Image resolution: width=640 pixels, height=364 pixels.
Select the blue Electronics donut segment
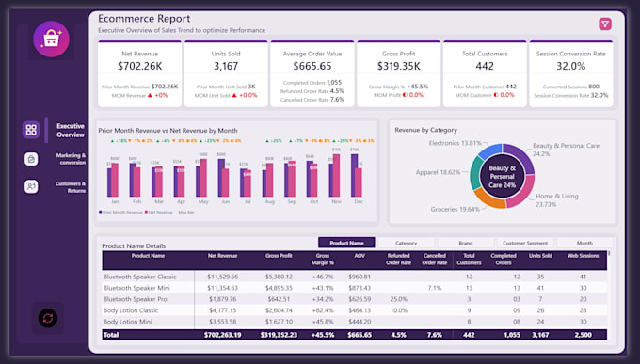tap(490, 150)
